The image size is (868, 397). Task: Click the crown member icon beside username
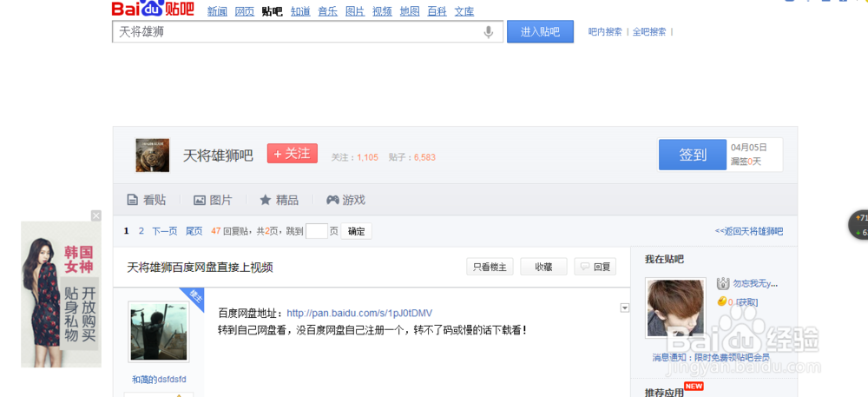tap(722, 284)
